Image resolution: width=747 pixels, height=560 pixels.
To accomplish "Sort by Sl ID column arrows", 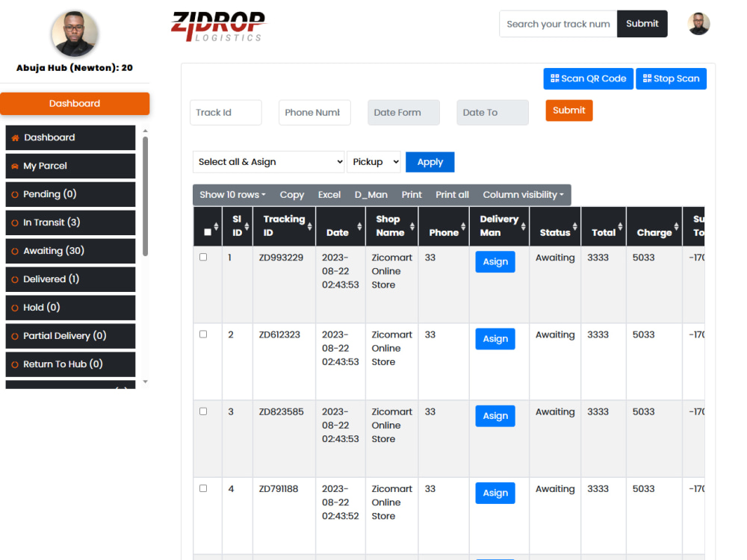I will 247,226.
